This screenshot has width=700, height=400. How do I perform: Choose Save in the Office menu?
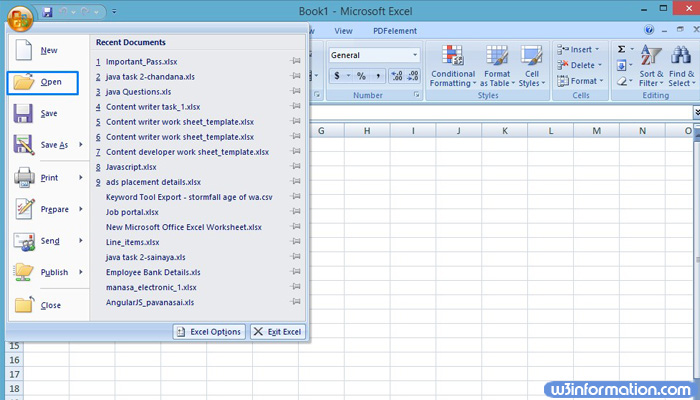[48, 113]
